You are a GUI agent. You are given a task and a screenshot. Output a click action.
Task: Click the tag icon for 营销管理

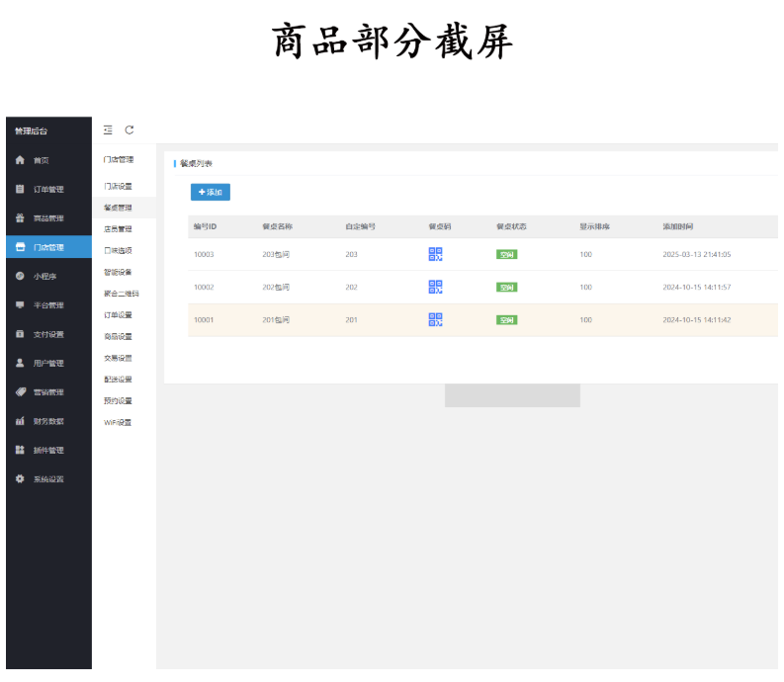tap(20, 392)
